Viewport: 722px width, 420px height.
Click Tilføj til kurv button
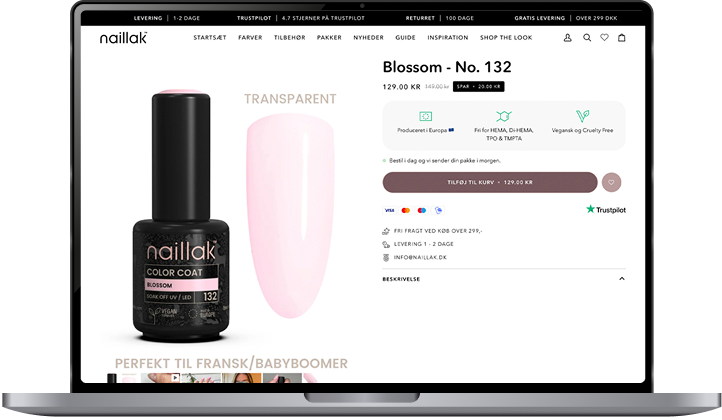(490, 182)
